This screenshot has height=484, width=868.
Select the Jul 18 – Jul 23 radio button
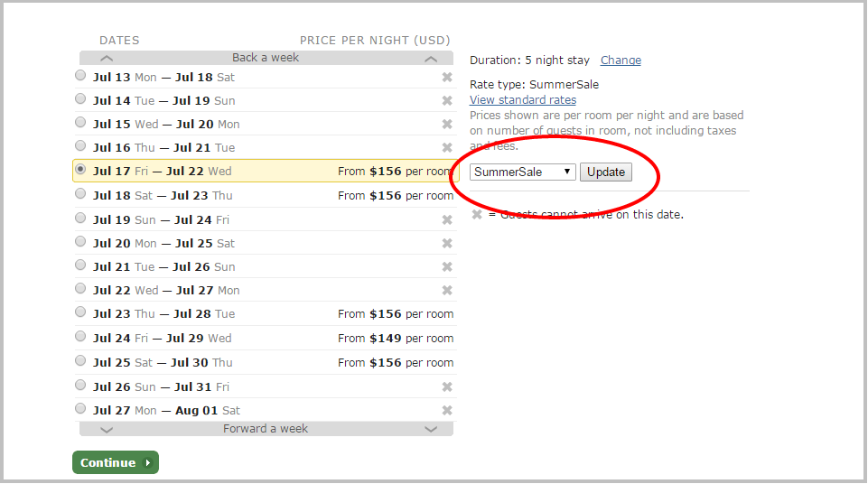tap(81, 194)
